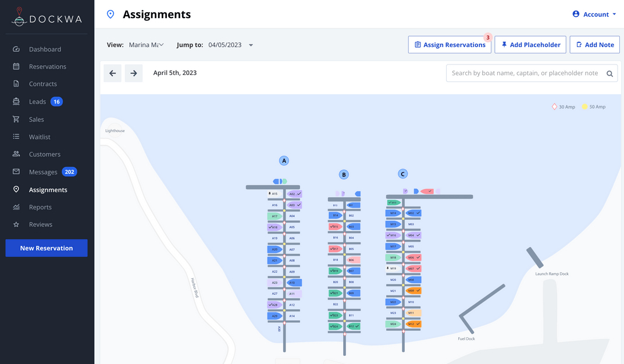Screen dimensions: 624x364
Task: Open the View dropdown showing Marina Map
Action: (x=146, y=45)
